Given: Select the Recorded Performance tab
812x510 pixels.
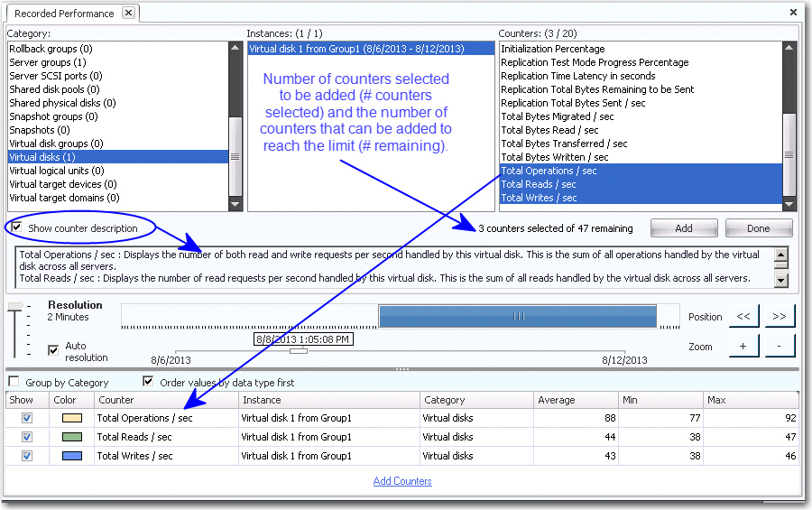Looking at the screenshot, I should click(x=64, y=14).
